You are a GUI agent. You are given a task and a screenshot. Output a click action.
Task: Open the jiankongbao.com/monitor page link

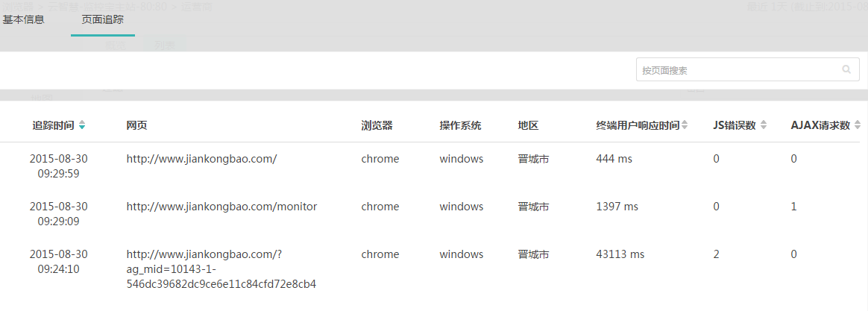[221, 207]
